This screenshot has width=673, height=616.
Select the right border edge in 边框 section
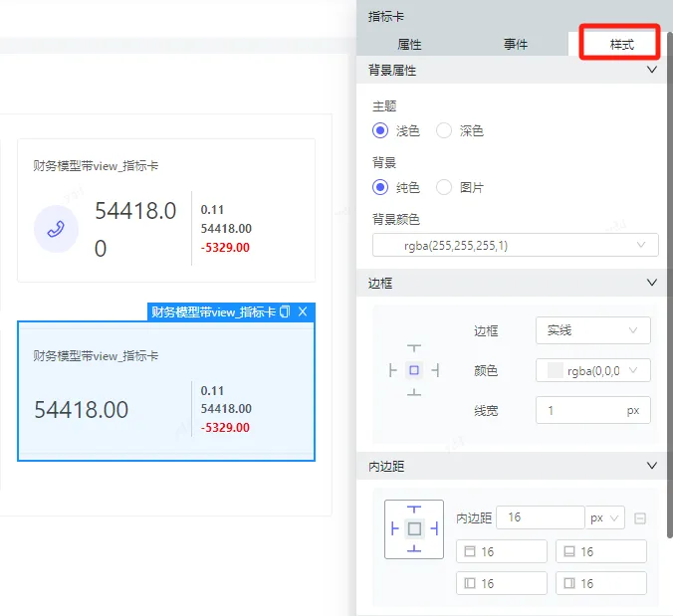click(x=435, y=370)
